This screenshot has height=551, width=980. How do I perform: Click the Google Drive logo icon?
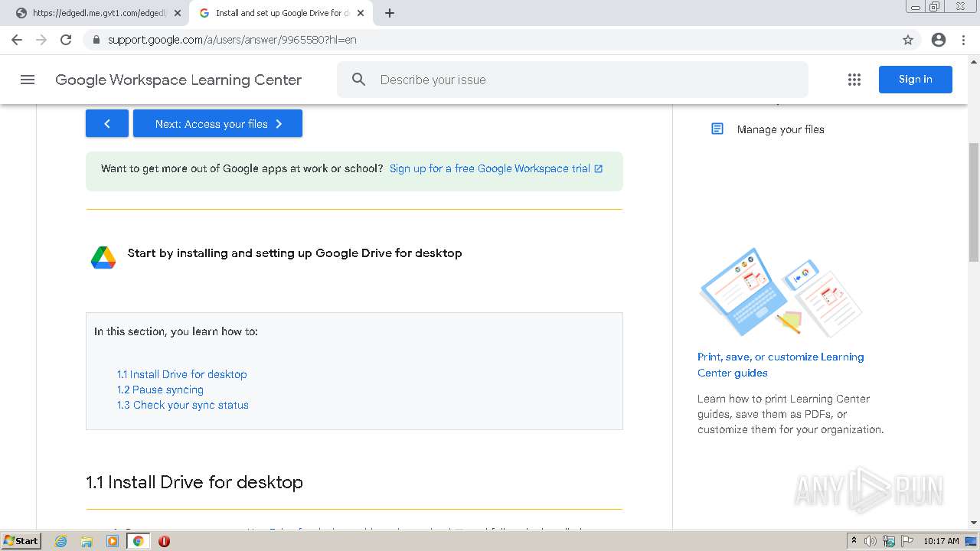(x=103, y=258)
